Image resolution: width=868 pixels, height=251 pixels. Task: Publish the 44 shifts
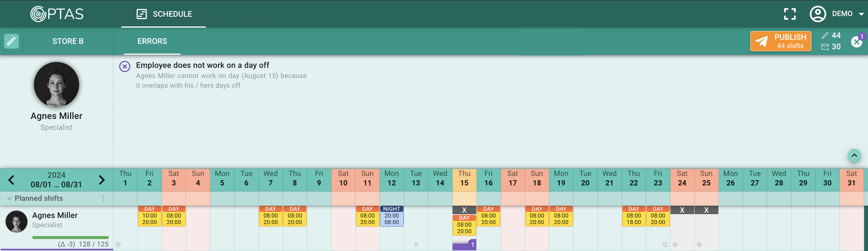[x=780, y=41]
